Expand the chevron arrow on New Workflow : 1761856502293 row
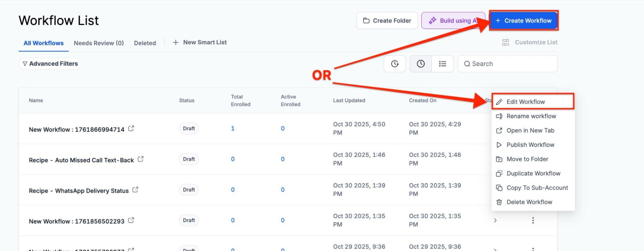This screenshot has width=644, height=251. click(495, 220)
